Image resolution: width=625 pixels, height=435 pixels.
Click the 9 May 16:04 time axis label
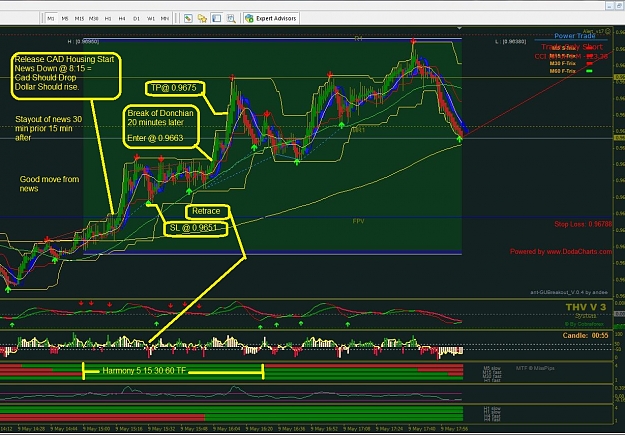[226, 429]
